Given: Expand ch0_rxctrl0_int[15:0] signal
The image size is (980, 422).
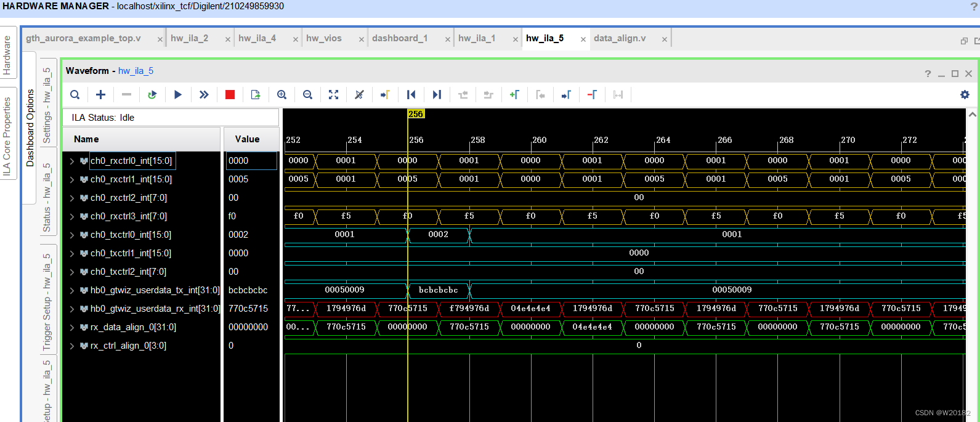Looking at the screenshot, I should pos(72,161).
